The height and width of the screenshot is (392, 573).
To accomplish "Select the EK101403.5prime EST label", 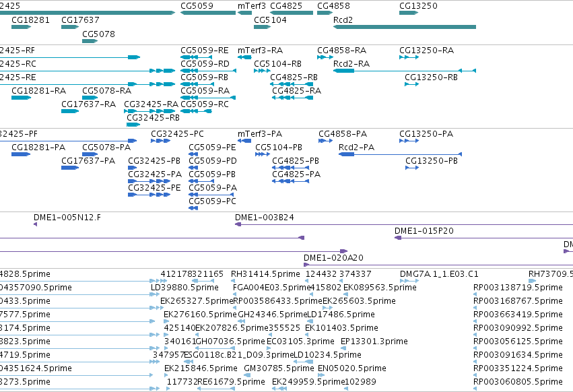I will click(x=341, y=327).
